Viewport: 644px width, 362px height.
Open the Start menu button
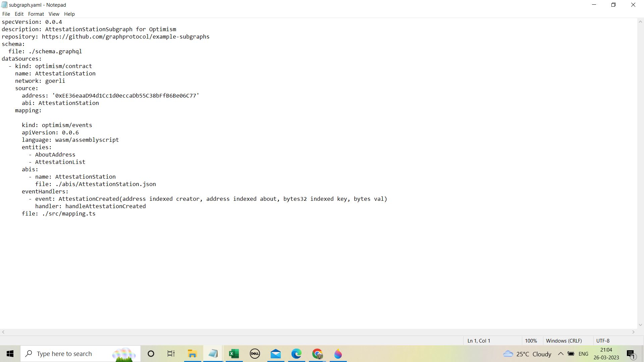(10, 353)
